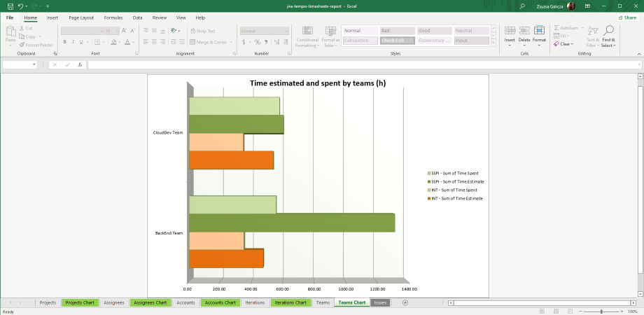The width and height of the screenshot is (644, 315).
Task: Add a new sheet with plus icon
Action: (405, 302)
